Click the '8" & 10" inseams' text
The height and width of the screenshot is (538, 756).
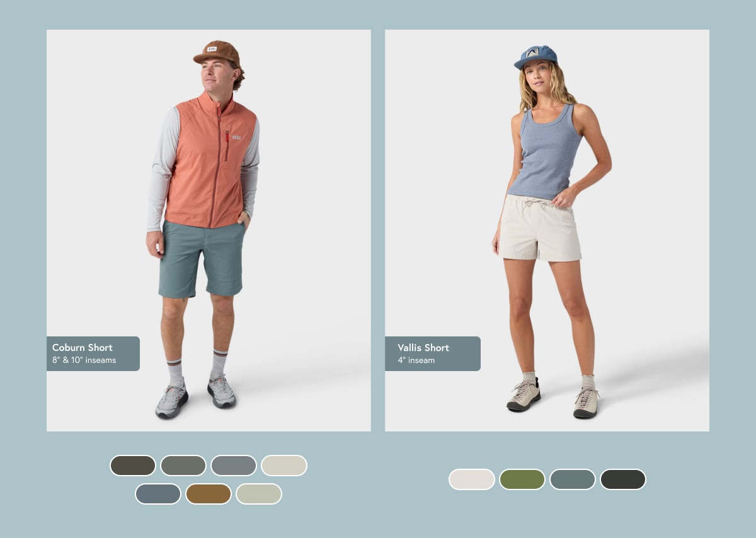pyautogui.click(x=84, y=360)
